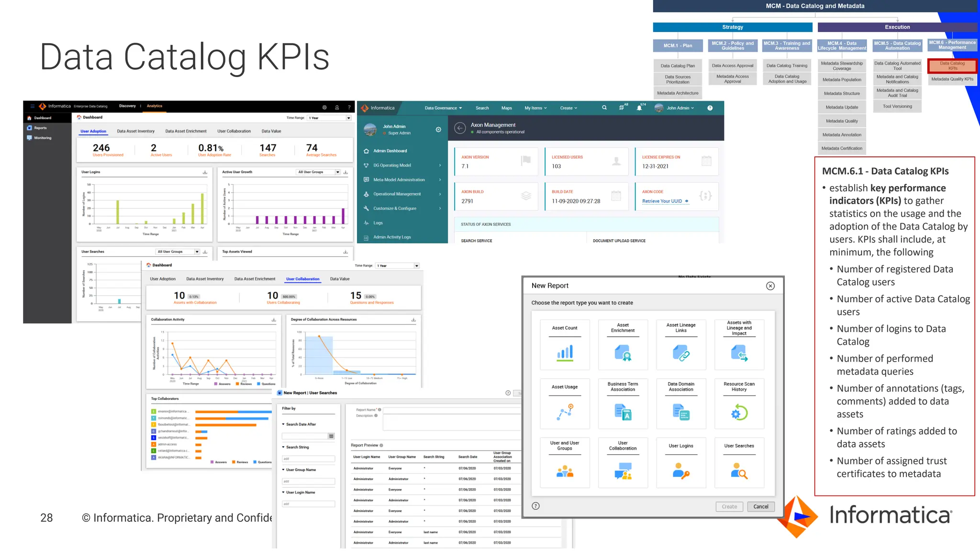The height and width of the screenshot is (551, 980).
Task: Click Answers legend swatch in Collaboration Activity
Action: click(216, 384)
